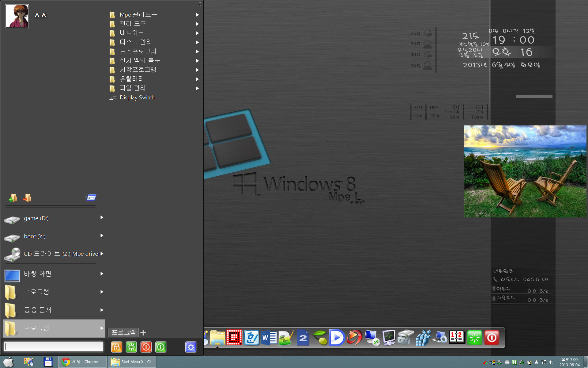The image size is (588, 368).
Task: Launch Microsoft Word from the dock
Action: click(269, 338)
